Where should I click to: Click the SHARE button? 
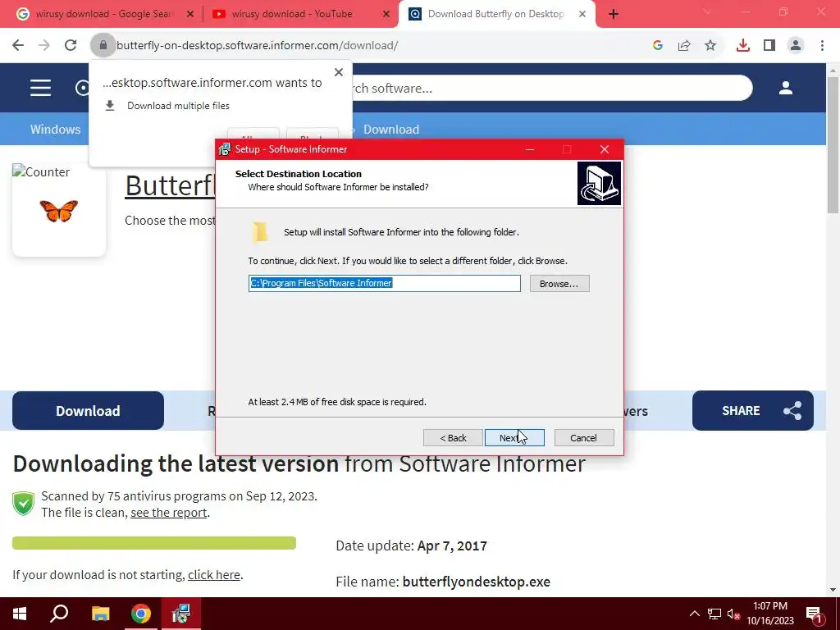753,411
